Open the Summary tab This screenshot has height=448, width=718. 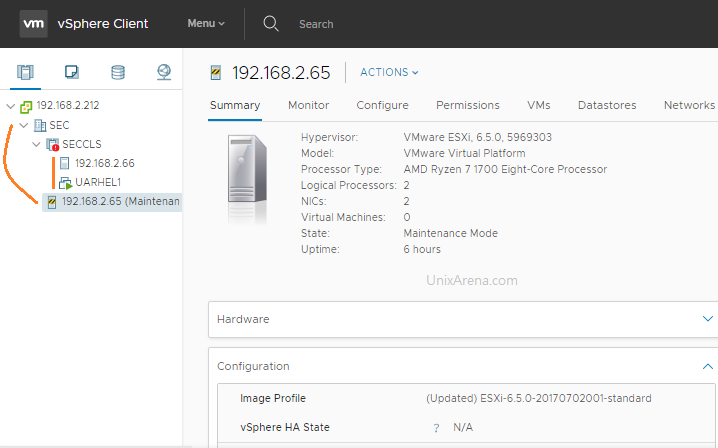pos(235,105)
